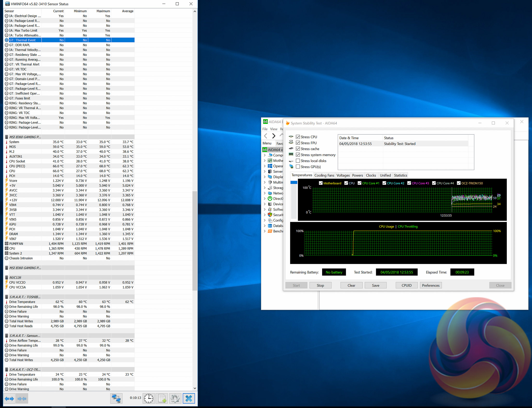Screen dimensions: 532x408
Task: Expand the Benchmark tree node chevron
Action: pyautogui.click(x=265, y=231)
